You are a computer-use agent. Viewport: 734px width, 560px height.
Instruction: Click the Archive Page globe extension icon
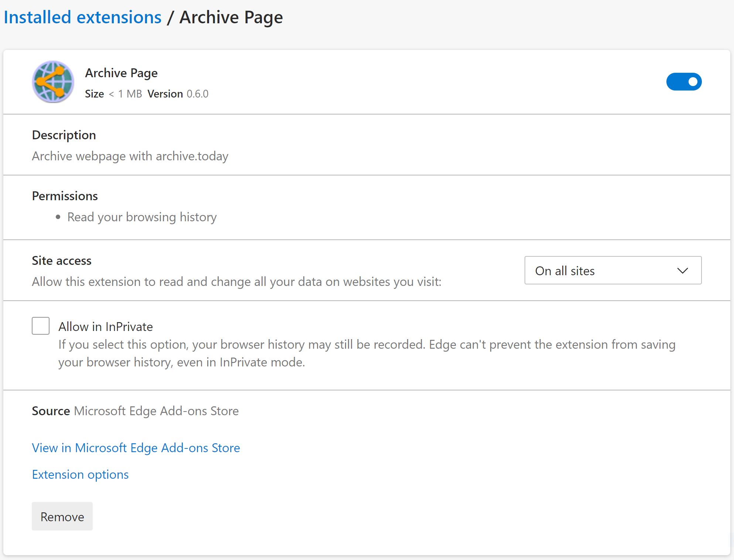point(53,82)
